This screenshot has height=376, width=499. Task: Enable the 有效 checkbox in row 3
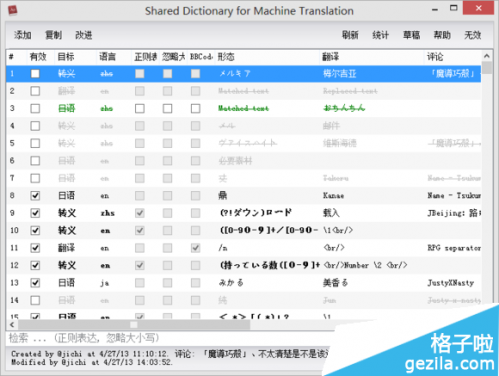coord(35,108)
